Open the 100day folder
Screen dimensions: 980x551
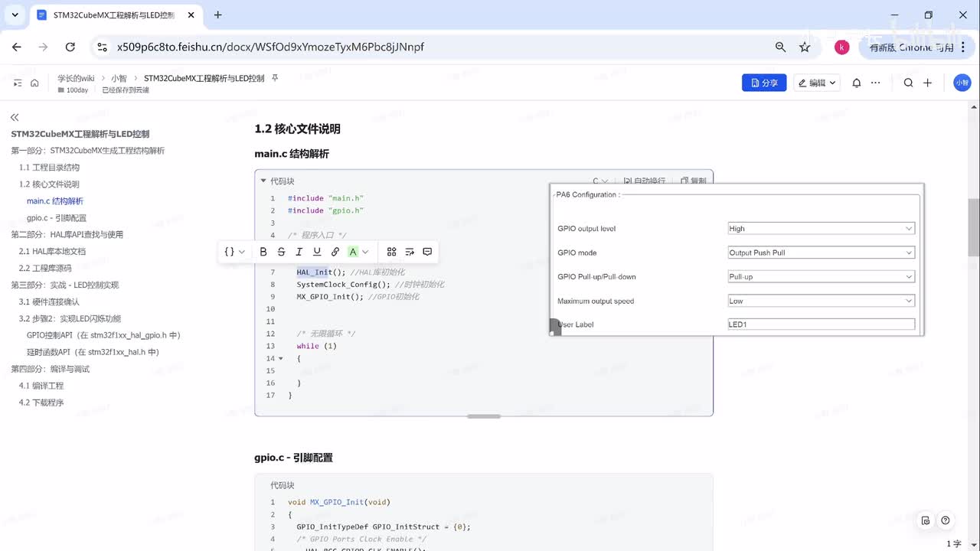tap(73, 90)
